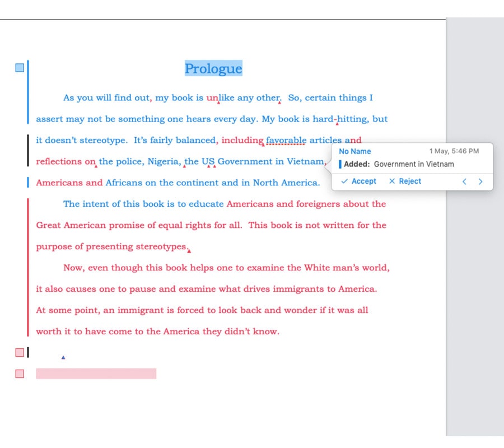Click the blue change bar beside first paragraph
Image resolution: width=504 pixels, height=448 pixels.
(x=27, y=92)
